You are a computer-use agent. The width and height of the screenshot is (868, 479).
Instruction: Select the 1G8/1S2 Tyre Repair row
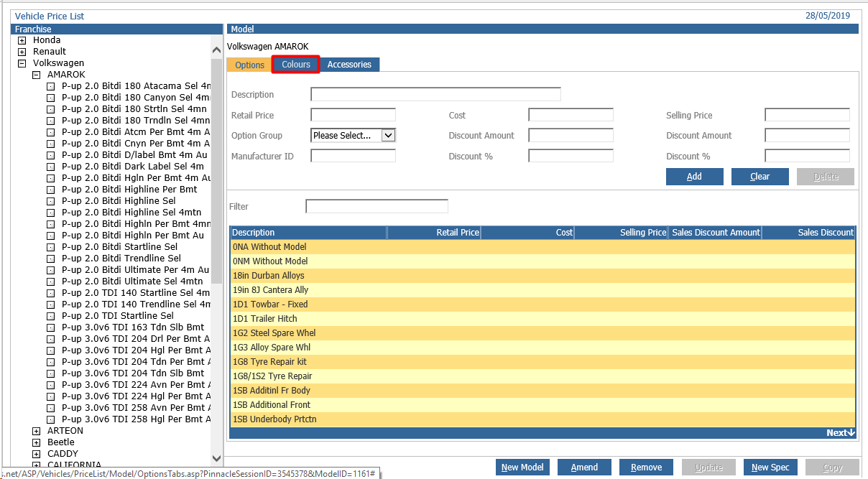[542, 376]
